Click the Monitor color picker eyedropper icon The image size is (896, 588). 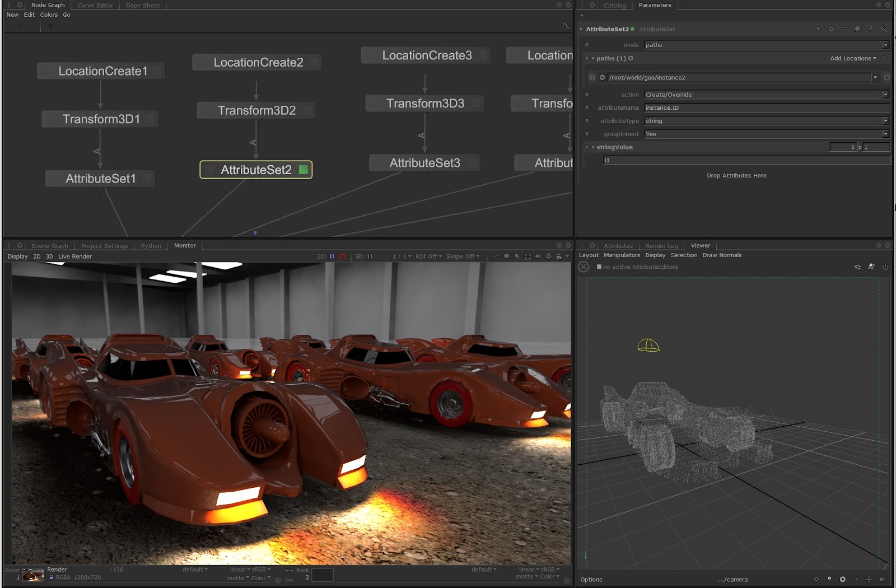[496, 256]
